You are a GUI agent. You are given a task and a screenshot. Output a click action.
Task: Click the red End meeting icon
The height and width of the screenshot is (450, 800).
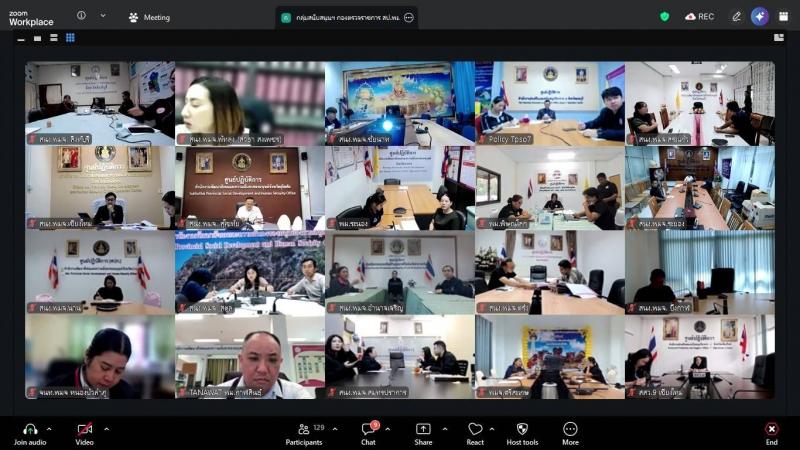tap(771, 429)
